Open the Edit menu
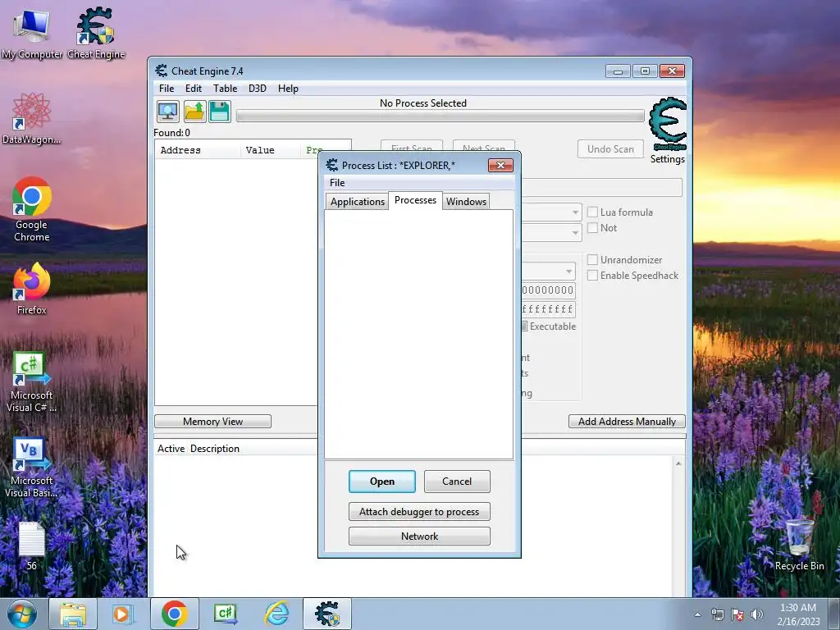Viewport: 840px width, 630px height. click(194, 89)
